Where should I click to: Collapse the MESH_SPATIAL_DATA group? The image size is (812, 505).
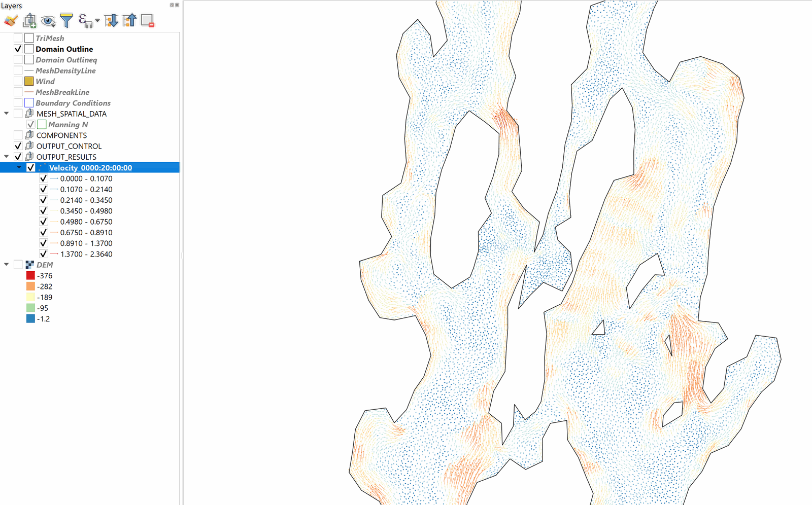pyautogui.click(x=7, y=114)
